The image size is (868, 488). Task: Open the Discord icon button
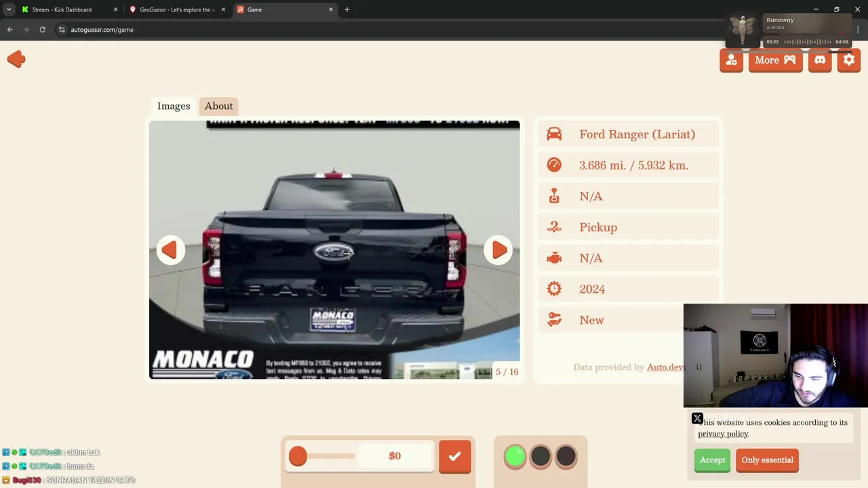click(x=820, y=60)
